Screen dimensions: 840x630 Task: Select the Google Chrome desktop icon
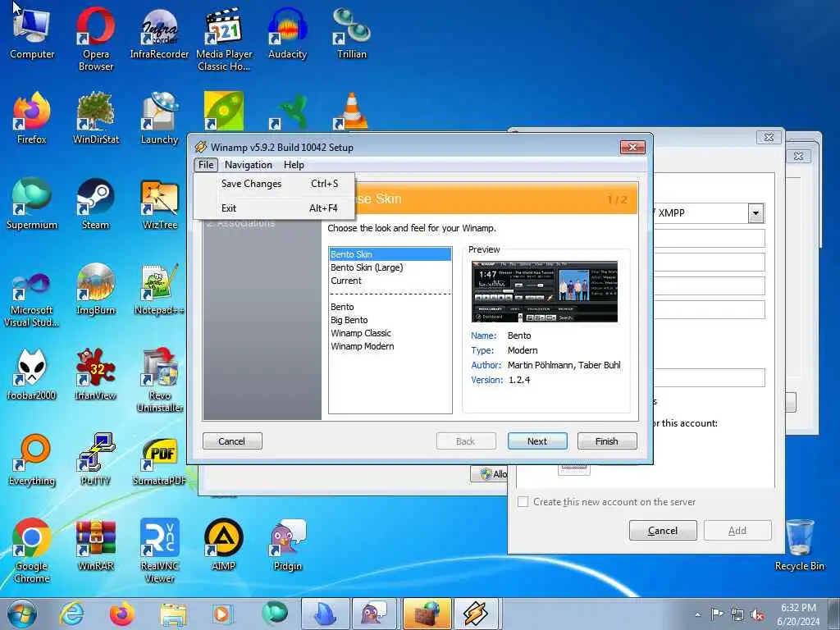(x=32, y=550)
